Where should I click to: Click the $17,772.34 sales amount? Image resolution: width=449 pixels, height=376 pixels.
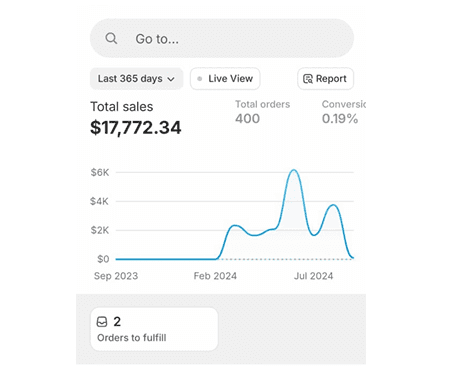pyautogui.click(x=136, y=128)
